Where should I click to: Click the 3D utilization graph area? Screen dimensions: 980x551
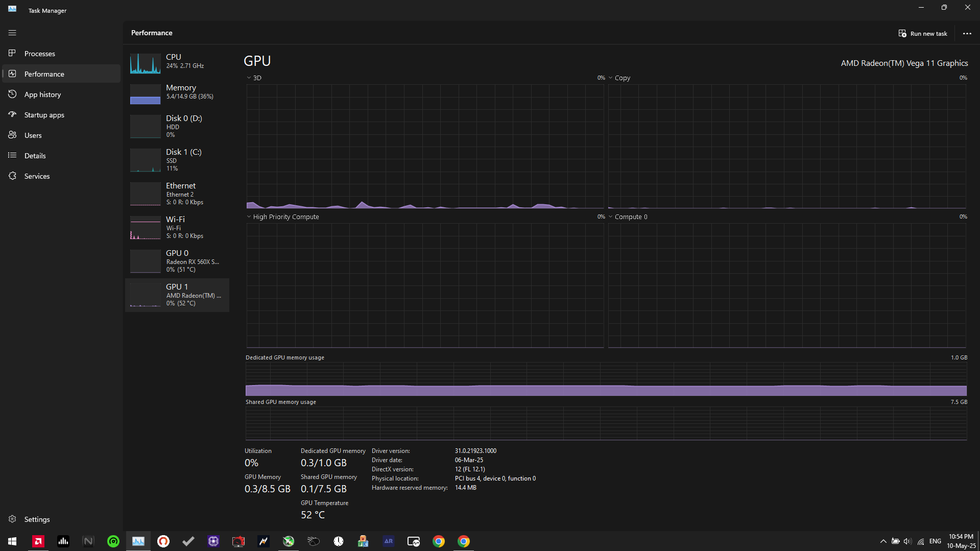point(425,147)
